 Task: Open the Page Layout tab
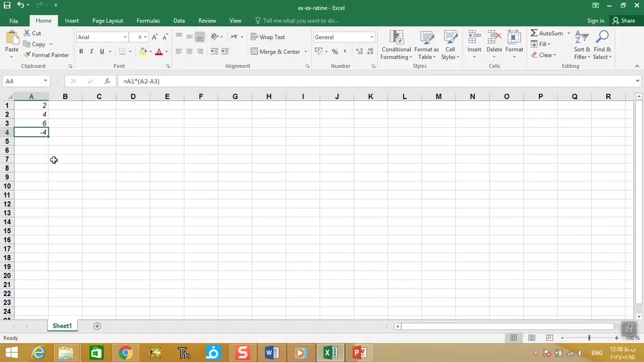click(x=107, y=21)
